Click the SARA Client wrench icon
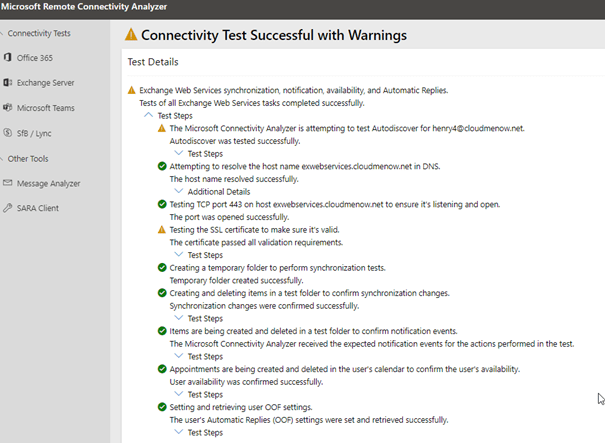The width and height of the screenshot is (605, 443). click(9, 208)
